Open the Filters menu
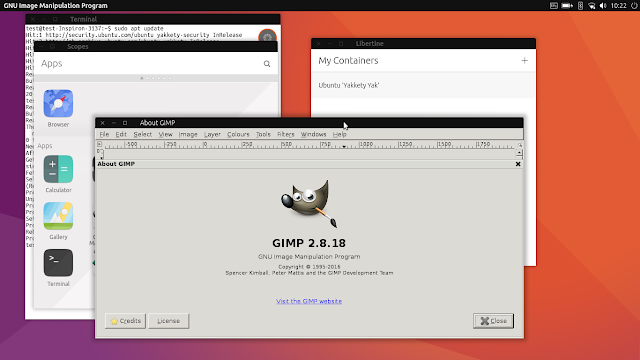640x360 pixels. click(x=286, y=134)
